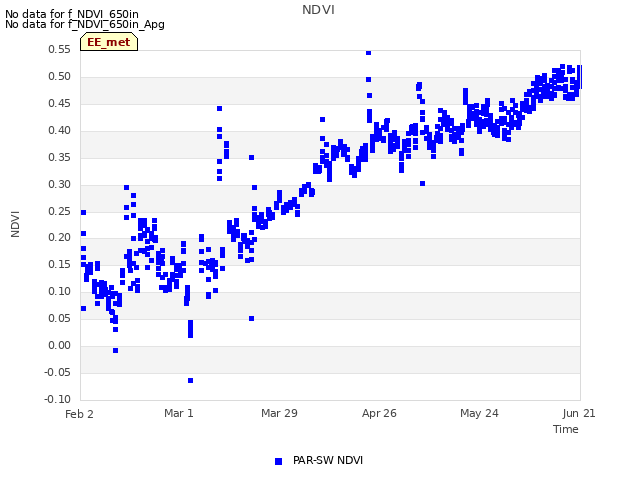Image resolution: width=640 pixels, height=480 pixels.
Task: Click the PAR-SW NDVI legend label
Action: [328, 460]
